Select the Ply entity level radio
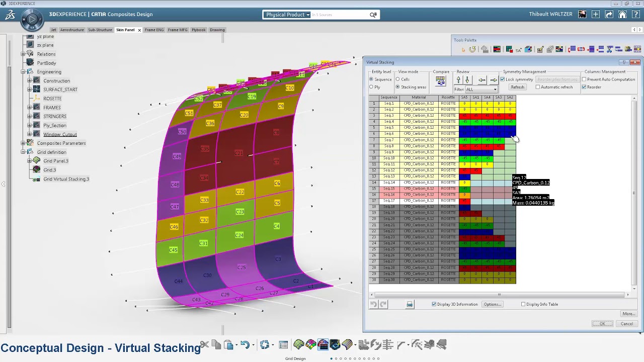644x362 pixels. [x=371, y=87]
